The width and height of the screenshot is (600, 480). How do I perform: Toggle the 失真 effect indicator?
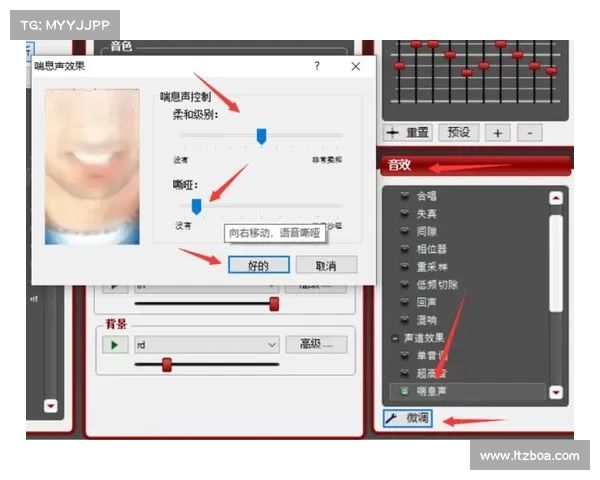[x=404, y=214]
